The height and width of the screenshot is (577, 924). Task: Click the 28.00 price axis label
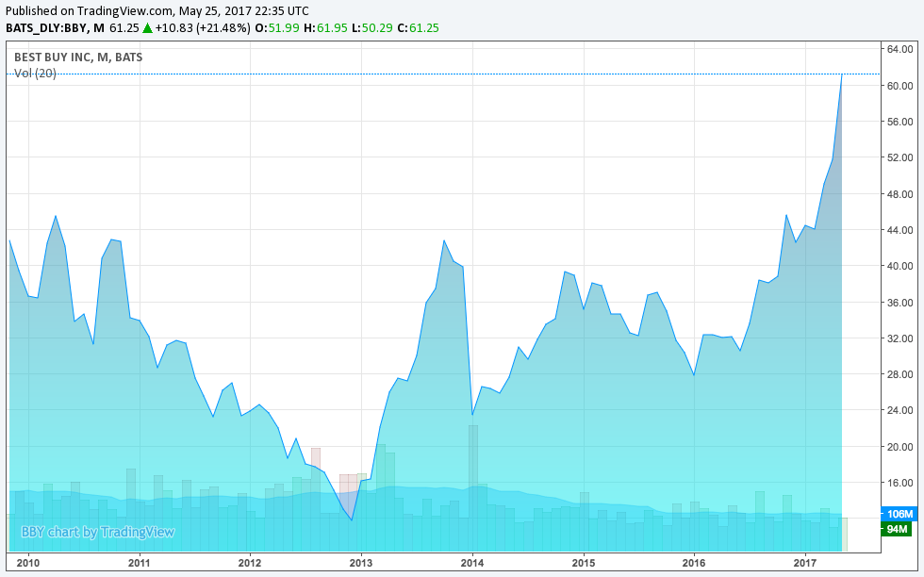900,375
